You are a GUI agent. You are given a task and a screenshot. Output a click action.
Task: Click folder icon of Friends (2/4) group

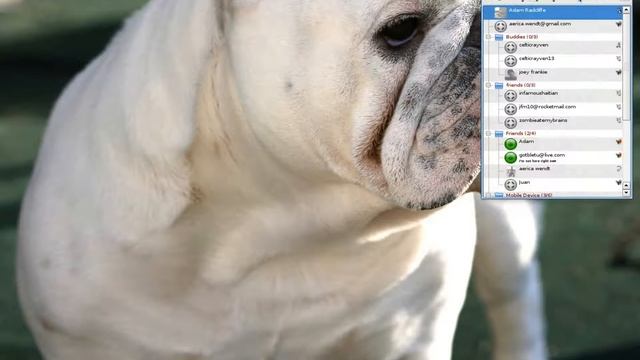[499, 133]
